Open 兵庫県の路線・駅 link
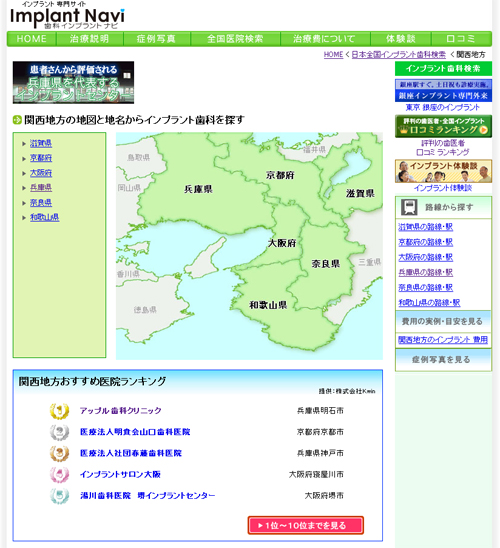 (x=426, y=272)
